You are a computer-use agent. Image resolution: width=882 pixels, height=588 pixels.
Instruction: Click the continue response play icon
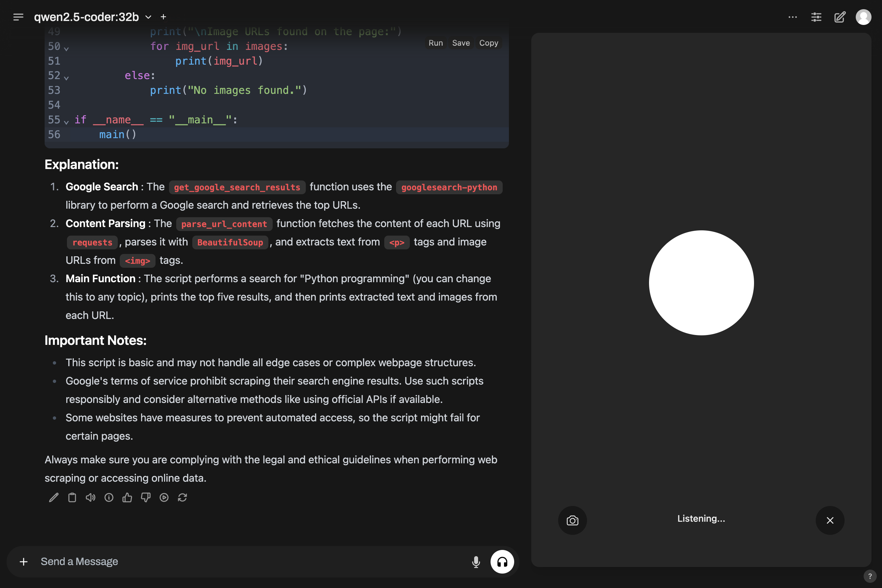point(164,497)
